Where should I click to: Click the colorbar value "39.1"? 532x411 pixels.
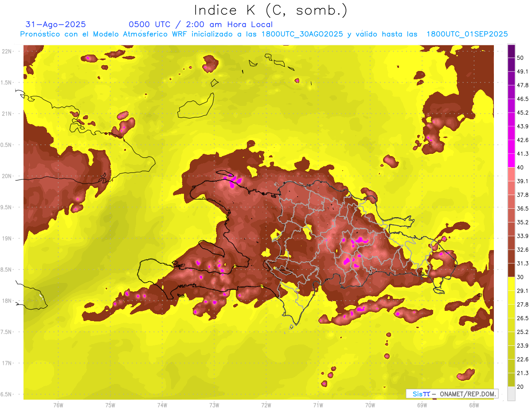522,181
